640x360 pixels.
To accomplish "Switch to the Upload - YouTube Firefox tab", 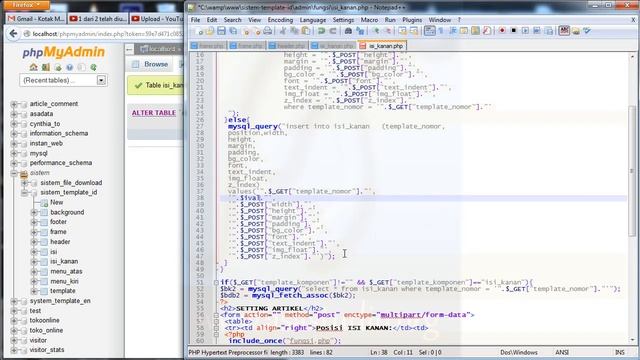I will pyautogui.click(x=158, y=19).
